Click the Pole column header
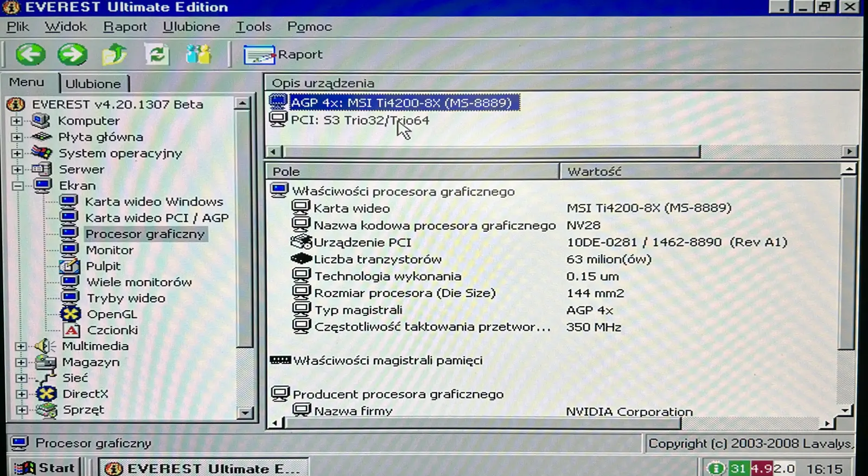This screenshot has width=868, height=476. click(412, 172)
